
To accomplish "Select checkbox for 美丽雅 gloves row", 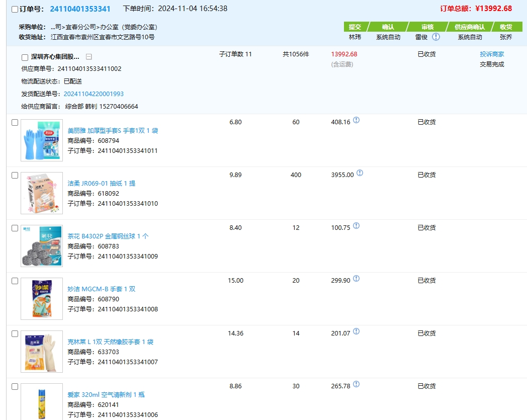I will pos(15,122).
